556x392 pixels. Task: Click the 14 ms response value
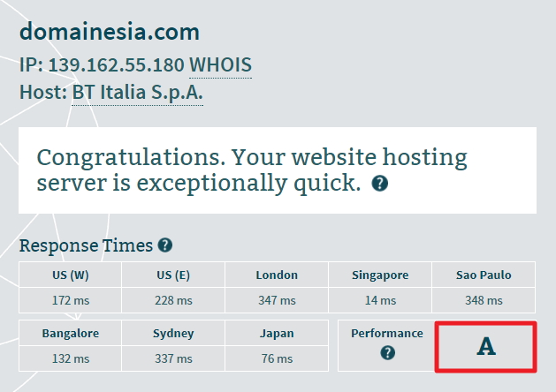pos(380,300)
